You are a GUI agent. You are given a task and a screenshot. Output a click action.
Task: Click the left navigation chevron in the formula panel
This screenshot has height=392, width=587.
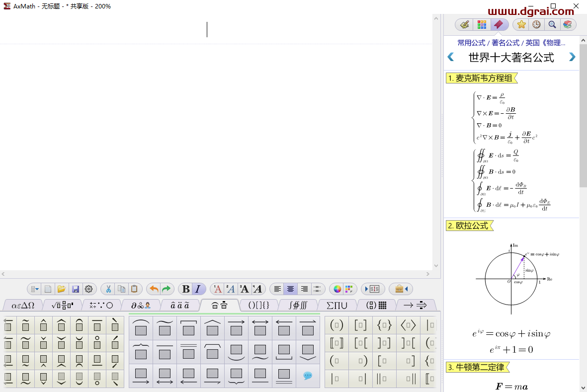coord(451,57)
